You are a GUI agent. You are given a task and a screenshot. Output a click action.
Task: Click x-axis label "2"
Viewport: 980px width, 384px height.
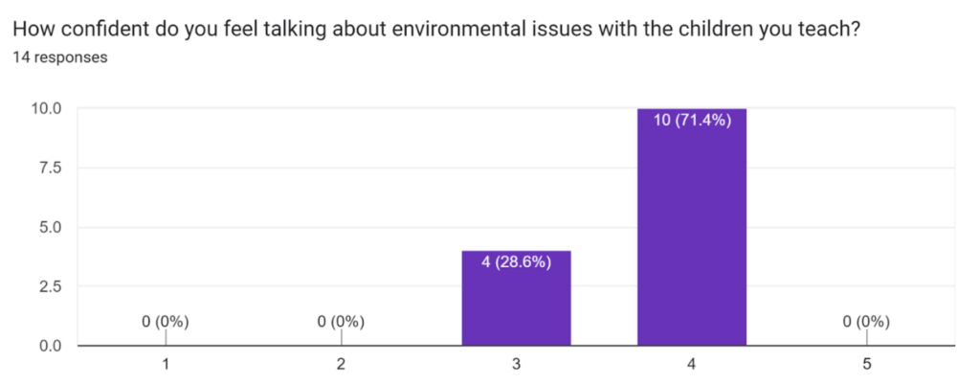click(x=342, y=365)
